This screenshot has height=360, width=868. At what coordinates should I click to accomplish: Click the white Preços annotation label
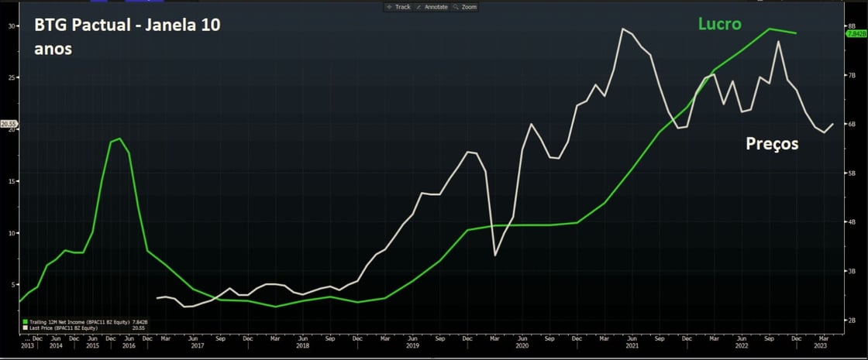tap(771, 143)
